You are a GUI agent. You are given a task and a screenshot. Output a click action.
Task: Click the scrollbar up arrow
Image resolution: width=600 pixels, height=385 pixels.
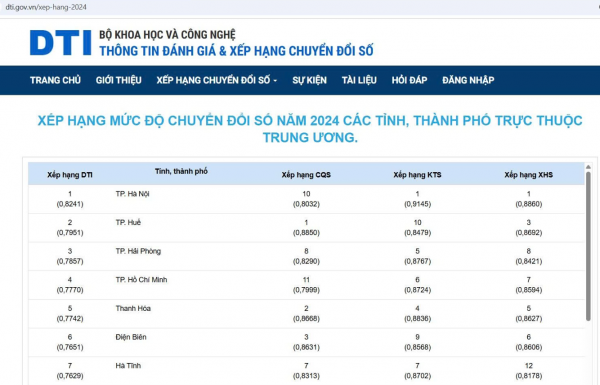point(588,167)
